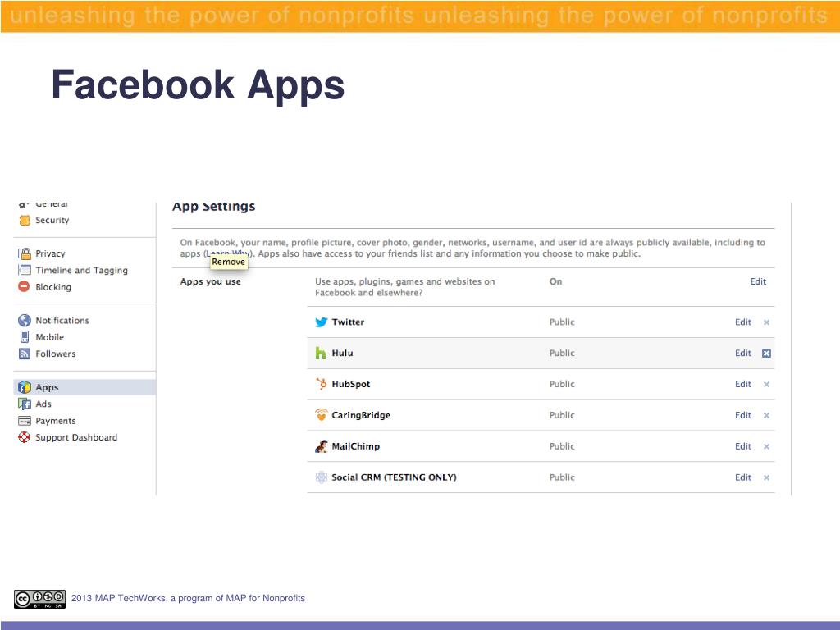Click the Followers feed icon
Viewport: 840px width, 630px height.
click(x=25, y=354)
